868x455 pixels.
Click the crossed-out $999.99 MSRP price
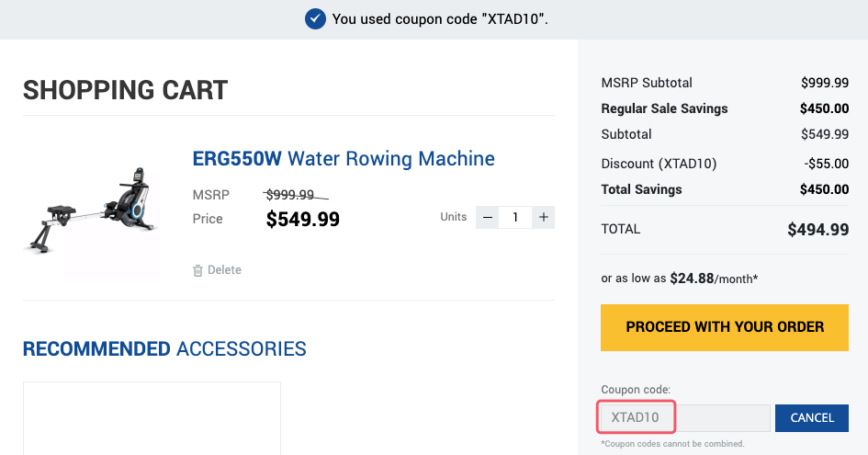[289, 195]
